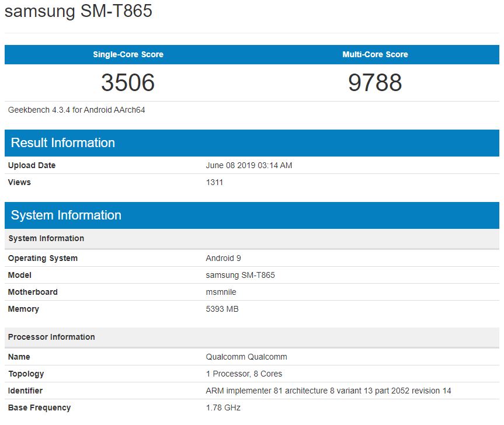Click the 9788 multi-core score value
This screenshot has width=504, height=425.
click(375, 82)
